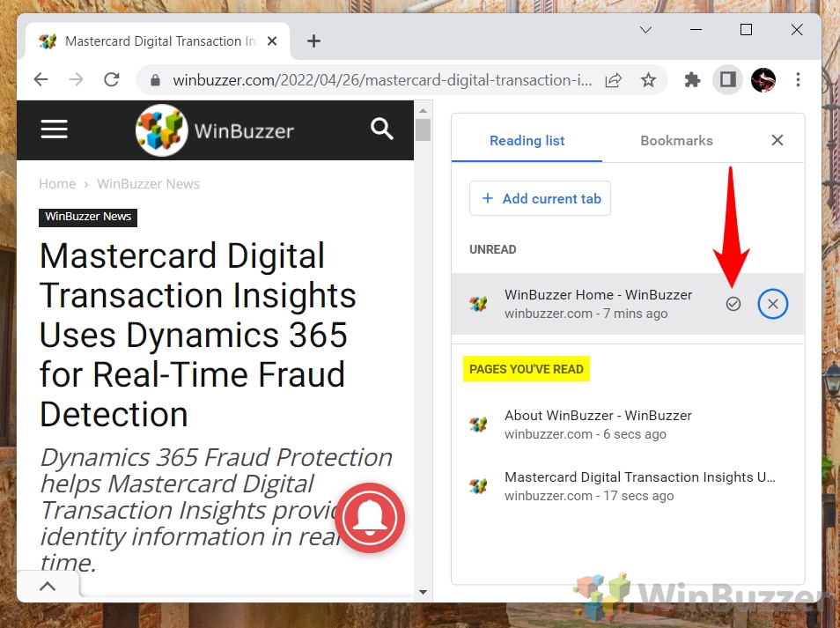
Task: Reload the current page
Action: point(112,80)
